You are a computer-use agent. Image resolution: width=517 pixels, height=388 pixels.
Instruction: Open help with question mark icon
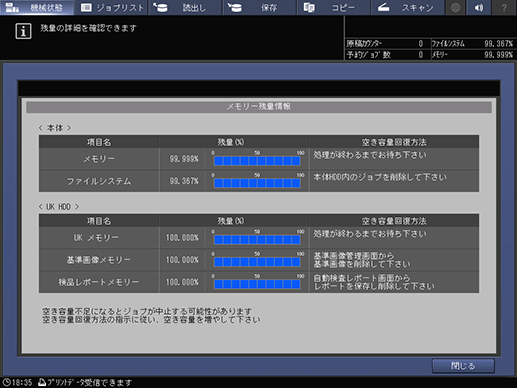coord(504,7)
